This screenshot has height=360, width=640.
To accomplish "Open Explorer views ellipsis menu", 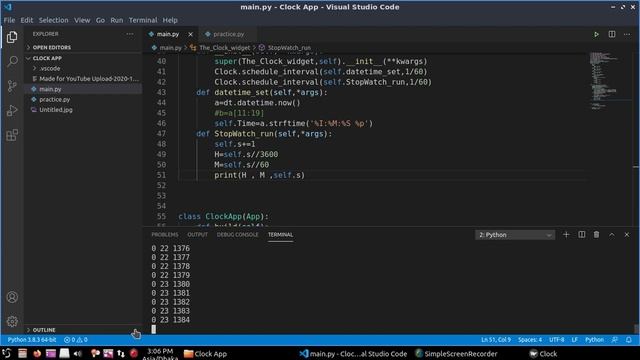I will [130, 34].
